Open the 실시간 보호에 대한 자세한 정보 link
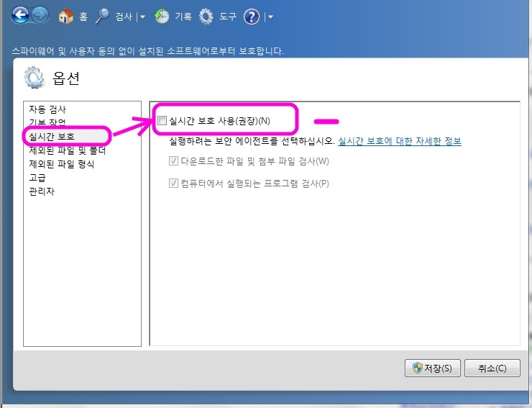Viewport: 532px width, 408px height. [x=399, y=142]
